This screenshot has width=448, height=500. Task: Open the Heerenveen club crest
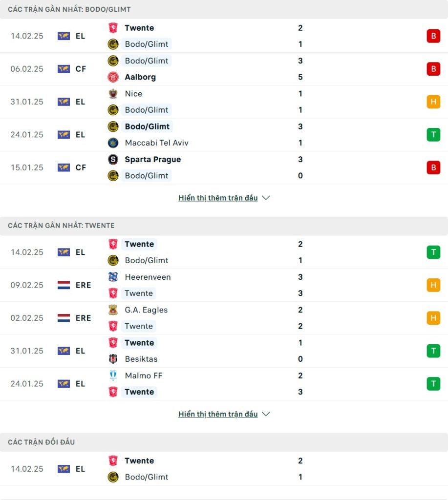pyautogui.click(x=113, y=277)
